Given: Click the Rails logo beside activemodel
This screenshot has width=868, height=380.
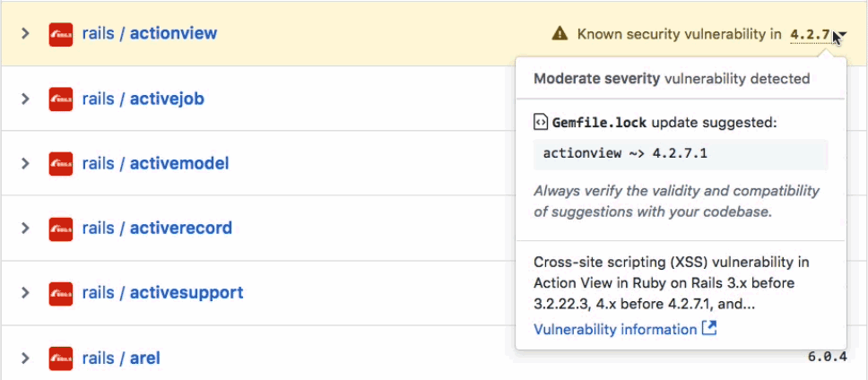Looking at the screenshot, I should click(x=61, y=164).
